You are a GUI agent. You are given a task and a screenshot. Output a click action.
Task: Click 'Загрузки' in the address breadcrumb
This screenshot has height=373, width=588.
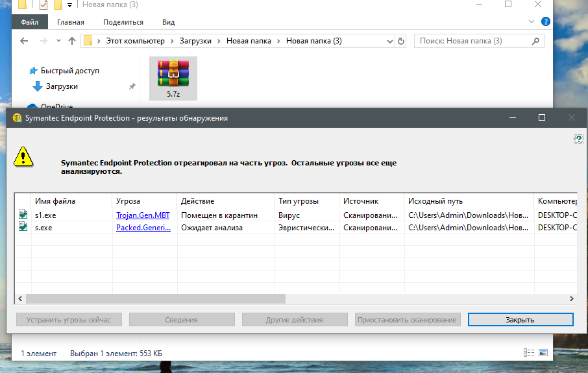[x=195, y=41]
